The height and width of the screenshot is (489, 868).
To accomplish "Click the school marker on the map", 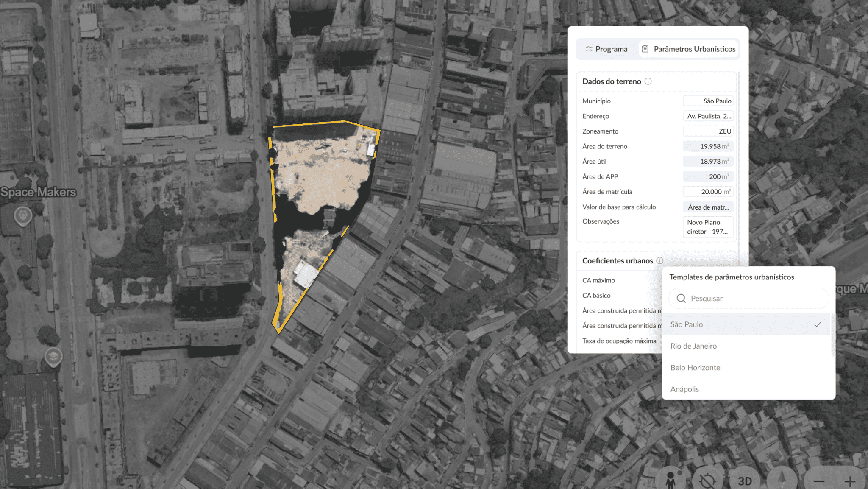I will [x=53, y=356].
